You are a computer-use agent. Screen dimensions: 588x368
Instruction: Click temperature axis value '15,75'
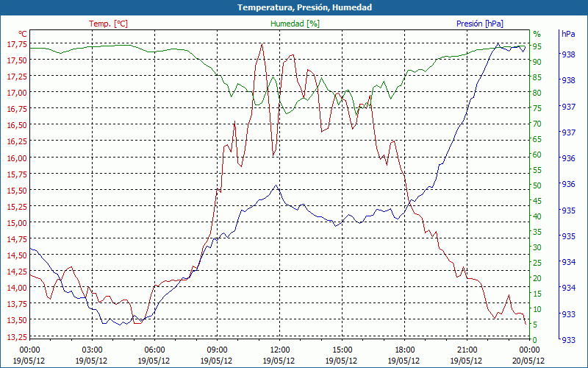(17, 174)
